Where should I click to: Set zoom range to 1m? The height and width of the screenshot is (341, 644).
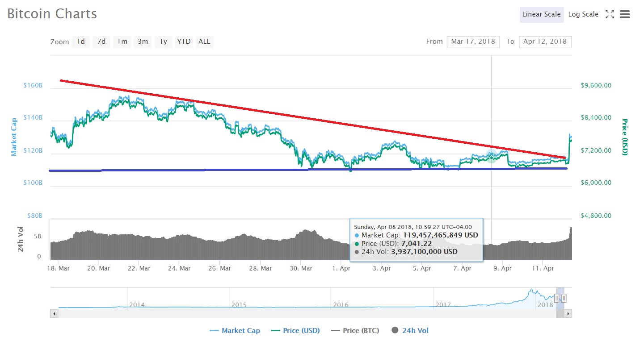[122, 42]
